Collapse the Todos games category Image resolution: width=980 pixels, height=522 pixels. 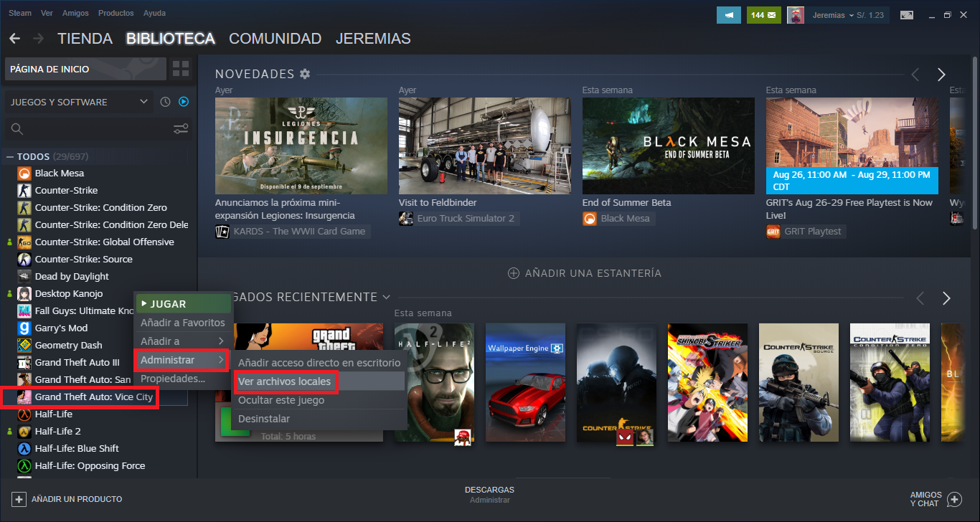tap(10, 156)
